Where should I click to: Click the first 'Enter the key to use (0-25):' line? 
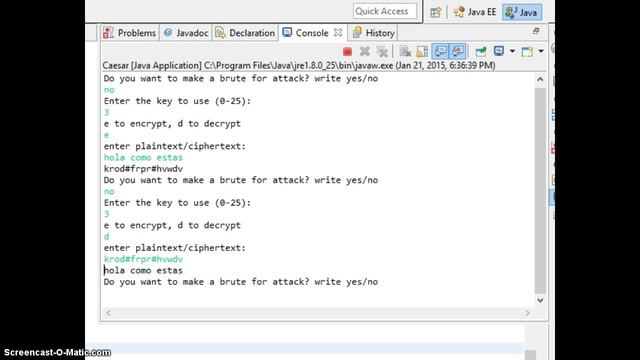177,101
